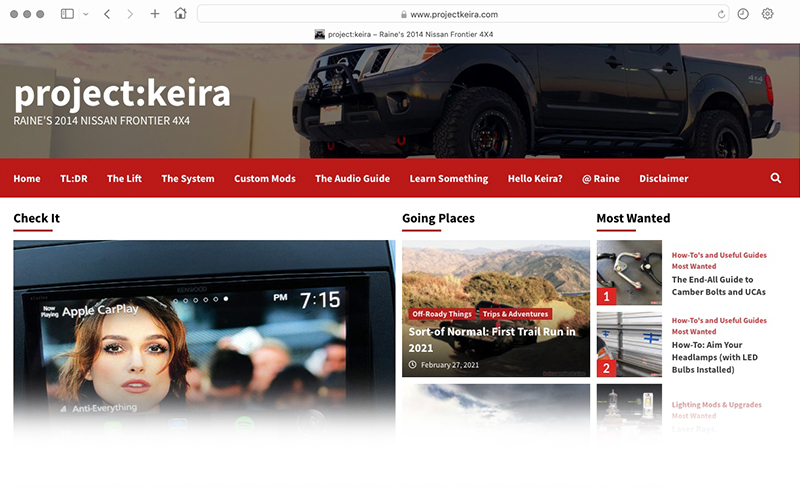Click Most Wanted tag above Aim Your Headlamps

click(694, 332)
